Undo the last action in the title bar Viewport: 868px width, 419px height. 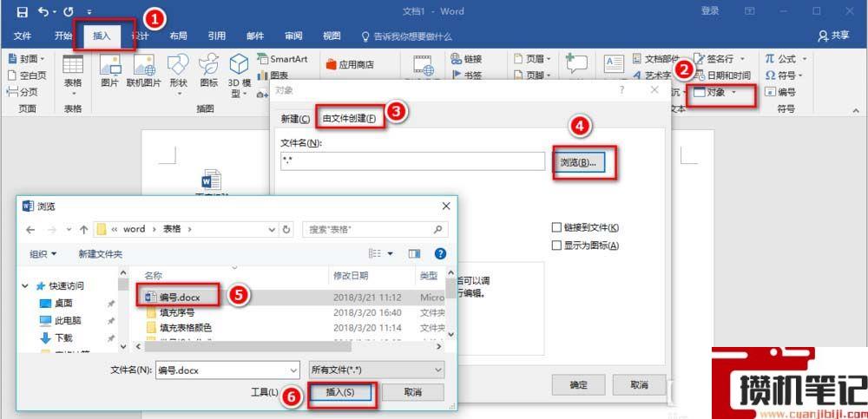[44, 11]
